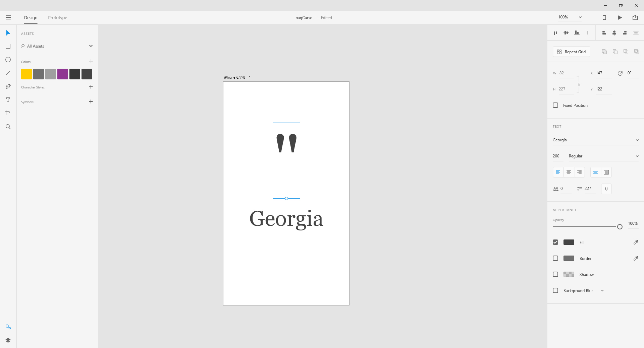Uncheck the Fill checkbox
Image resolution: width=644 pixels, height=348 pixels.
tap(555, 242)
